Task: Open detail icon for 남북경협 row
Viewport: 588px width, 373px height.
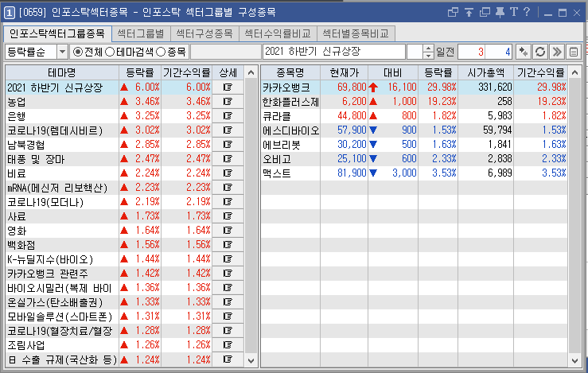Action: coord(228,144)
